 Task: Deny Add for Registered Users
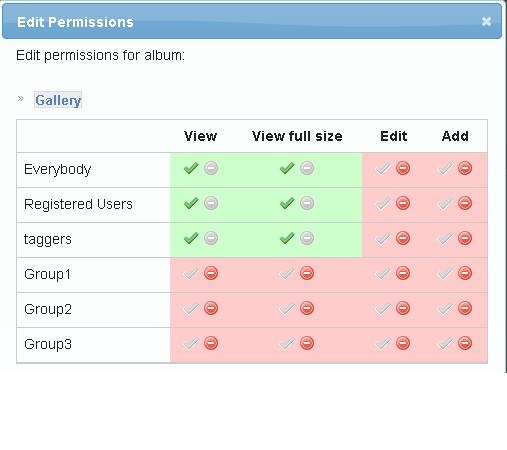coord(465,203)
